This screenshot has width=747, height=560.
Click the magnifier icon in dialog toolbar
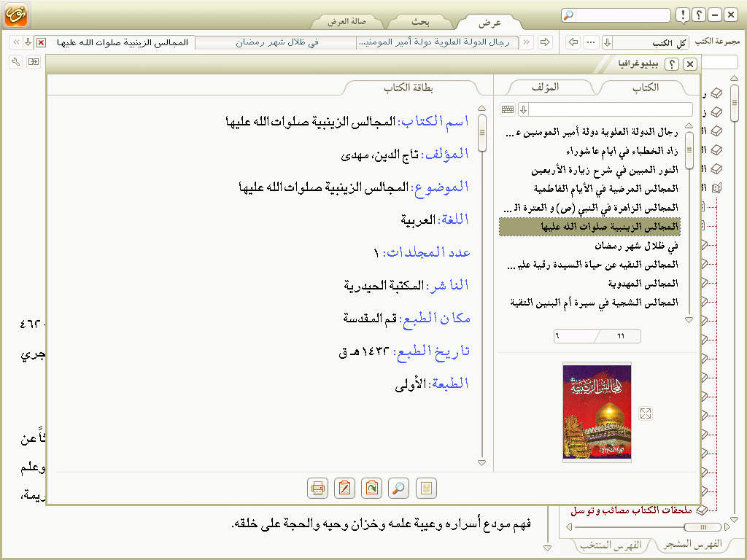[399, 488]
